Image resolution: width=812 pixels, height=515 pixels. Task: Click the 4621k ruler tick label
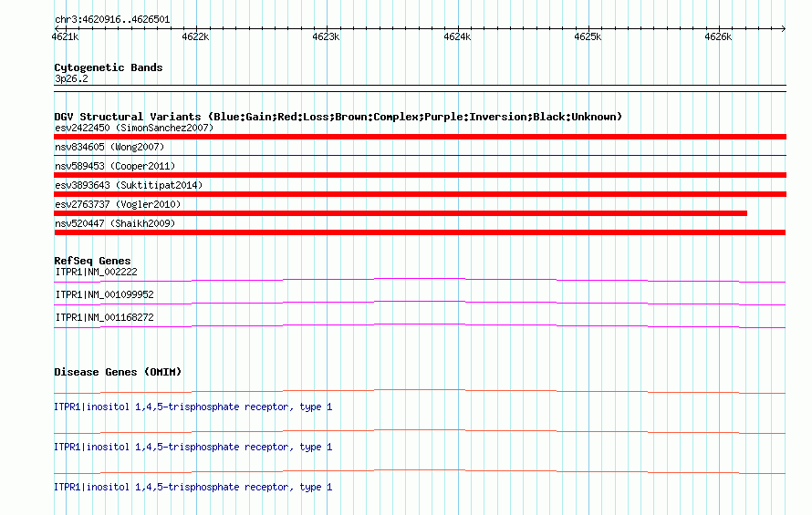tap(66, 36)
